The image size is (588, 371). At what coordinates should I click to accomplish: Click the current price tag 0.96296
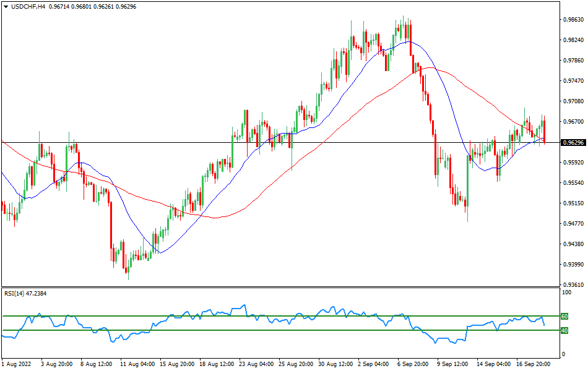click(573, 143)
